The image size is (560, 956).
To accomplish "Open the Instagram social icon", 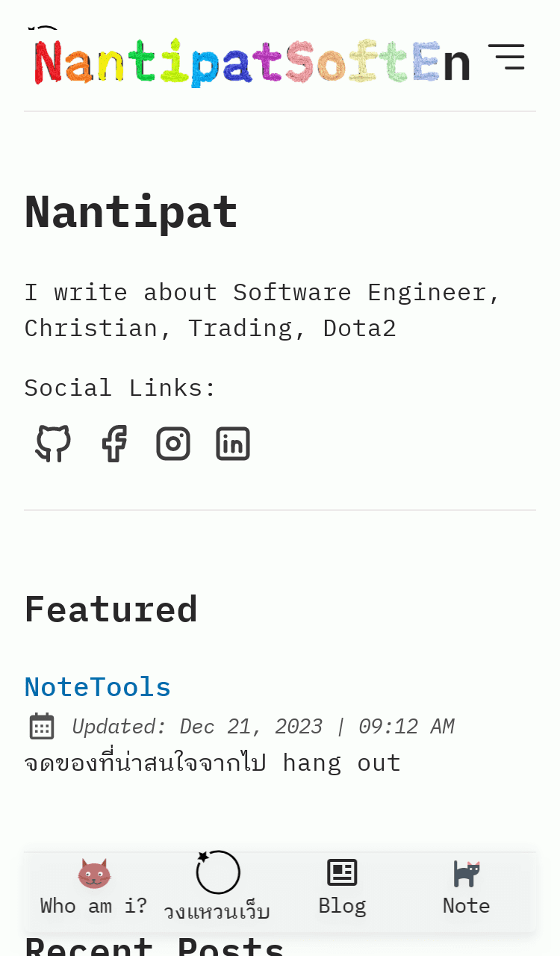I will 173,444.
